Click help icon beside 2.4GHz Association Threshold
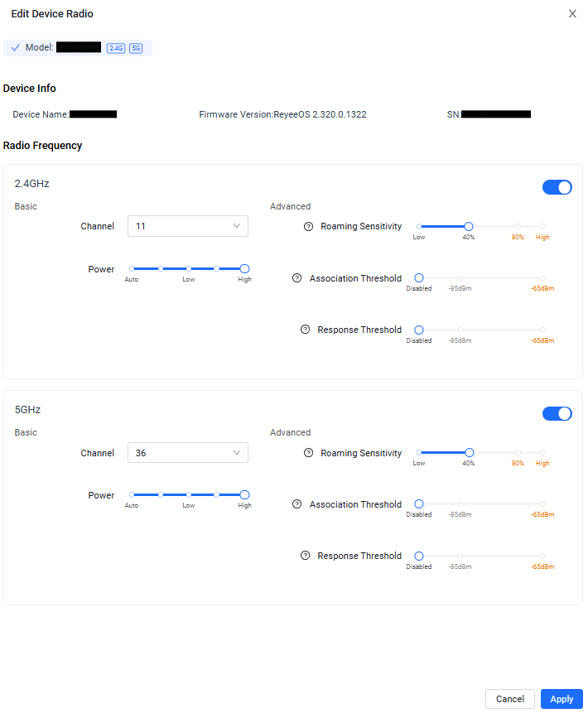Screen dimensions: 588x713 pos(297,278)
